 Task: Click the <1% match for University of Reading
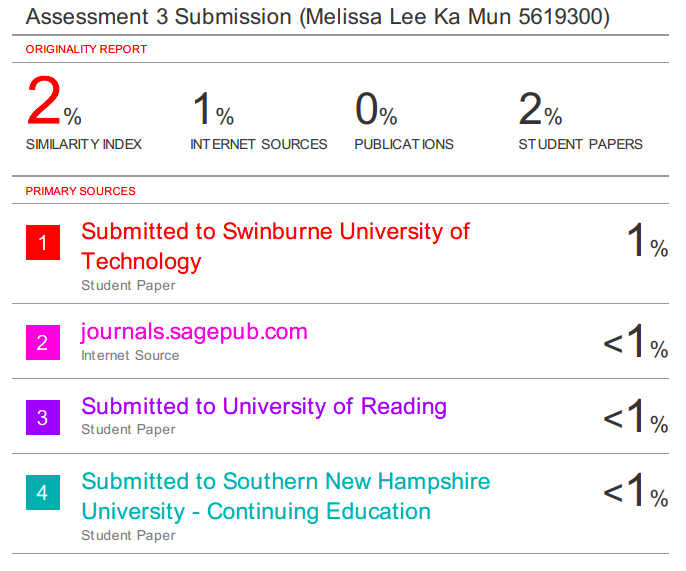(x=635, y=418)
